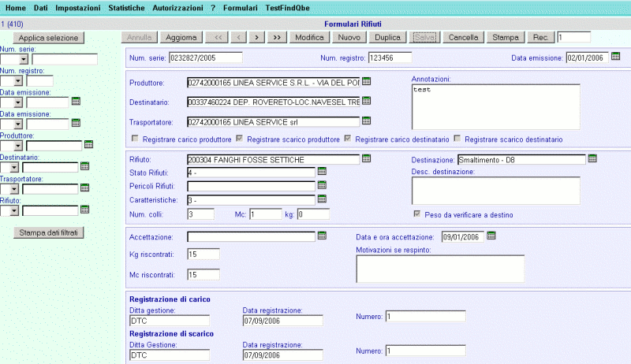
Task: Open lookup icon beside Destinazione Smaltimento field
Action: (592, 158)
